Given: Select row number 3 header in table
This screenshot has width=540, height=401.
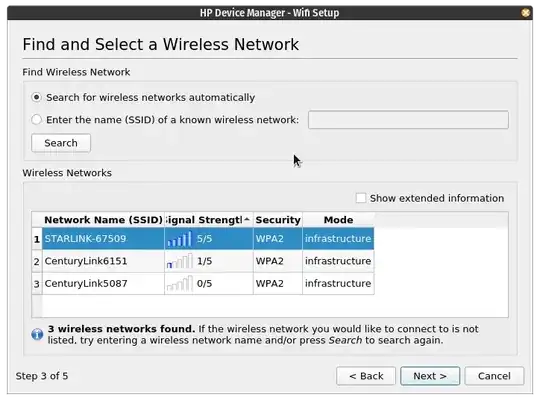Looking at the screenshot, I should (x=37, y=284).
